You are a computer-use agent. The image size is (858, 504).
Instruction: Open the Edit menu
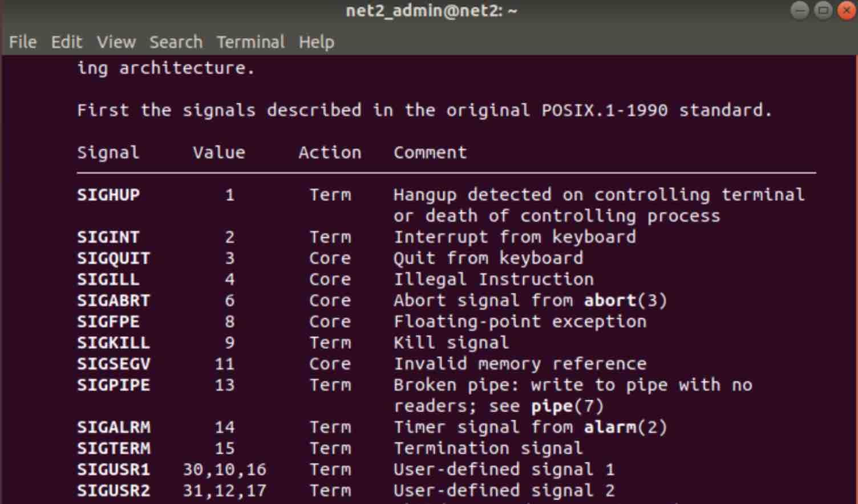[x=66, y=42]
